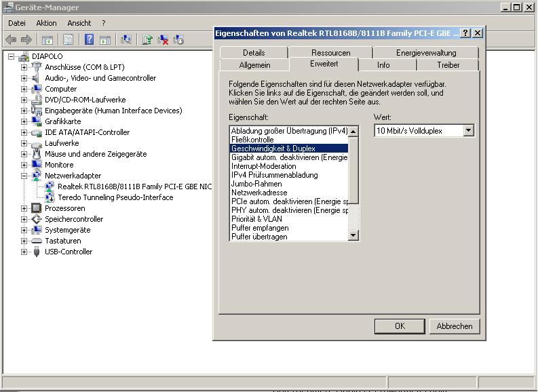Screen dimensions: 538x392
Task: Click the Audio speaker category icon
Action: tap(36, 78)
